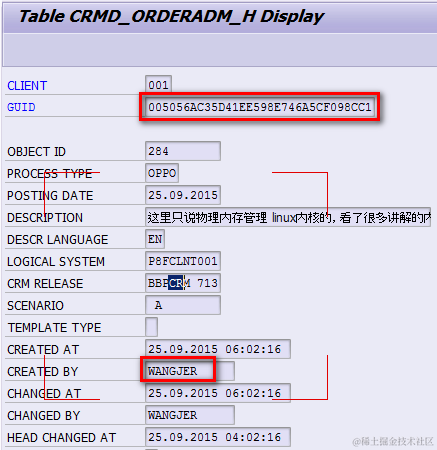437x450 pixels.
Task: Click the POSTING DATE field value
Action: click(x=183, y=195)
